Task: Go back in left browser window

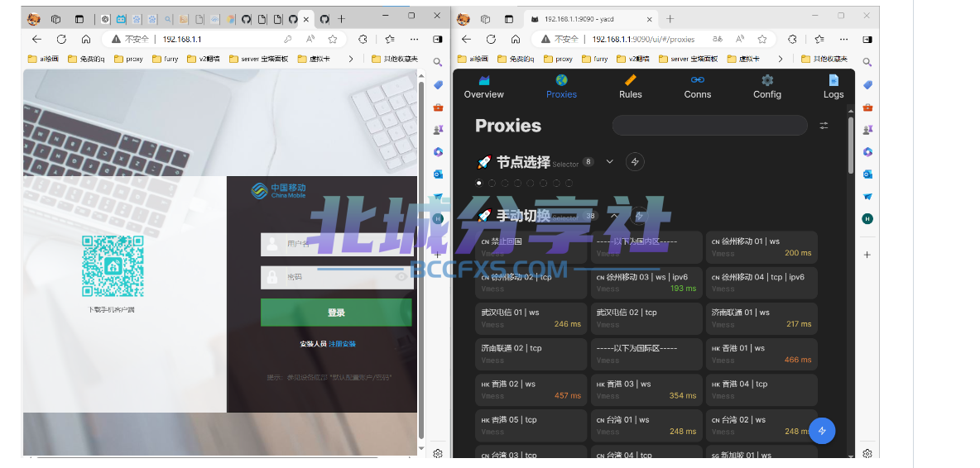Action: (x=36, y=40)
